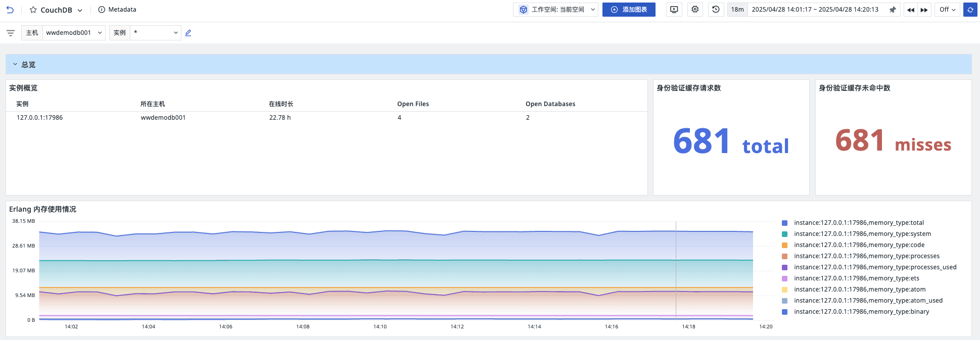Enter presentation screen mode icon

[674, 10]
